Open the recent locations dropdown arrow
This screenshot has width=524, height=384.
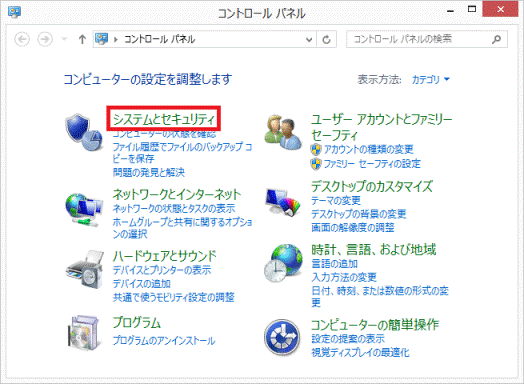64,39
